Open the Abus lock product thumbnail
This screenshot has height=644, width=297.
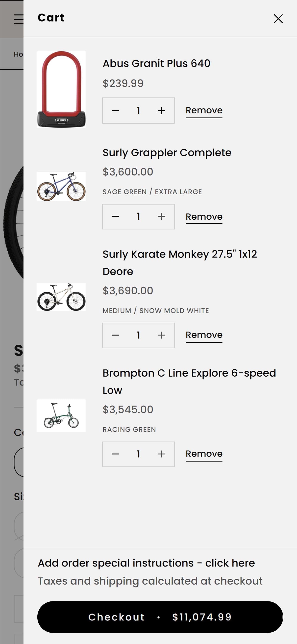click(61, 89)
